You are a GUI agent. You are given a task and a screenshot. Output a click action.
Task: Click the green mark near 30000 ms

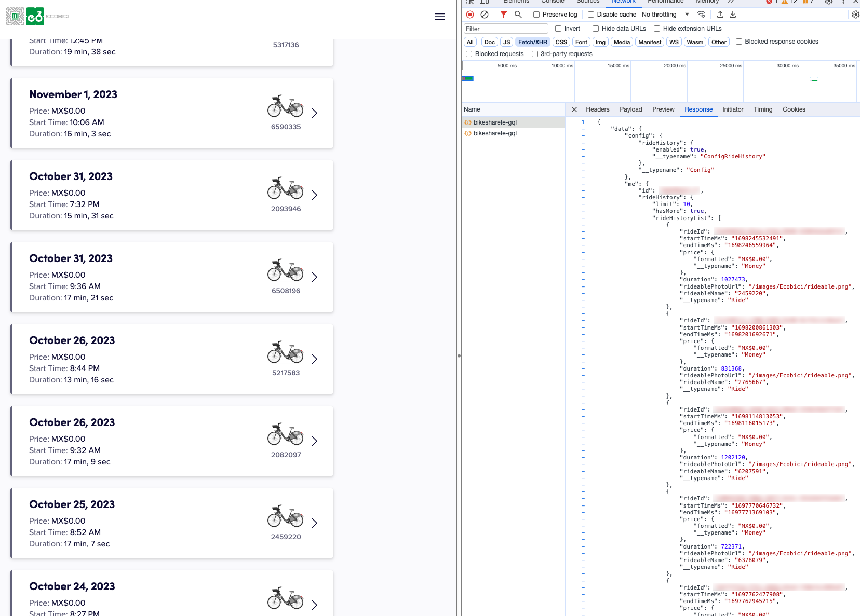click(814, 80)
